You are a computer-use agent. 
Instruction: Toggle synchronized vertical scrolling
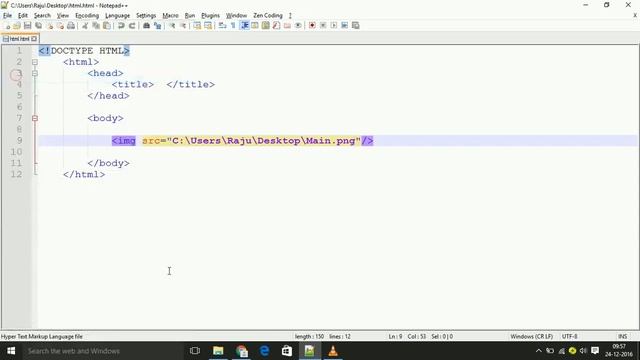pyautogui.click(x=197, y=25)
